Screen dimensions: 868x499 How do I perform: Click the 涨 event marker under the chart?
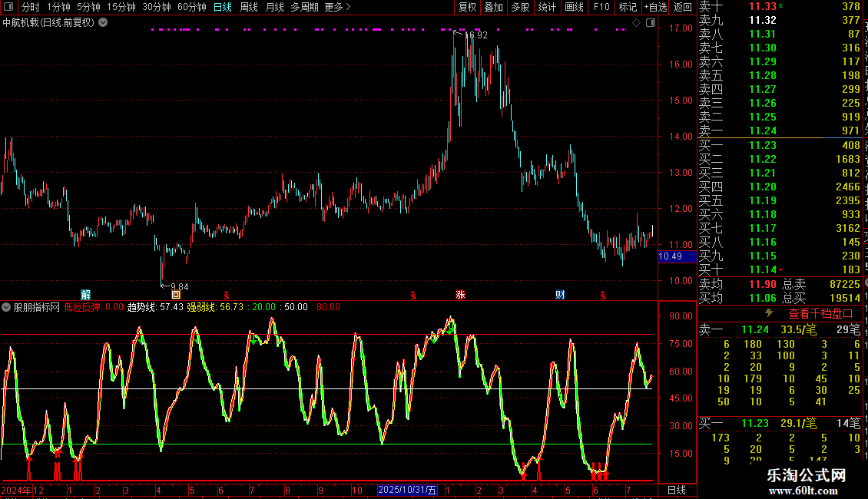click(460, 295)
